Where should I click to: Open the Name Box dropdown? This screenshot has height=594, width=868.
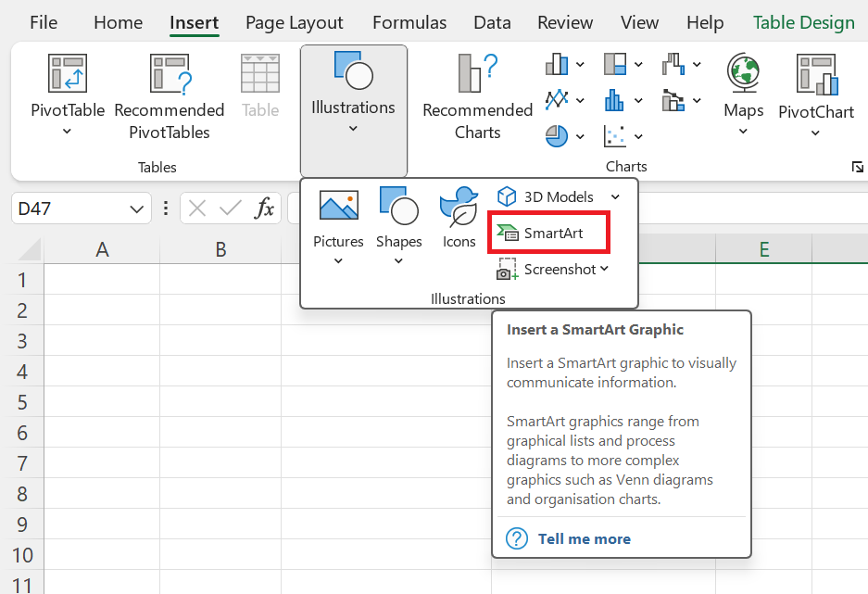(137, 209)
